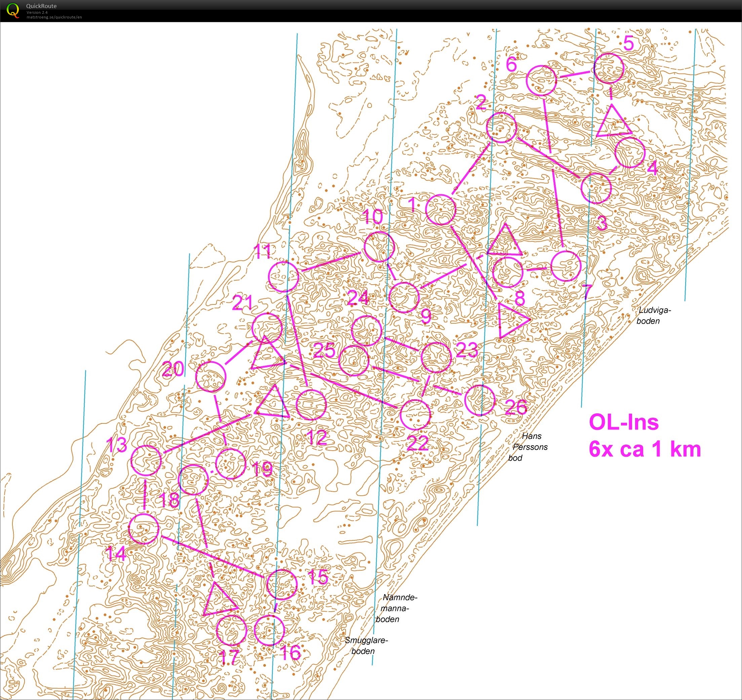Select control circle 12
742x700 pixels.
311,405
